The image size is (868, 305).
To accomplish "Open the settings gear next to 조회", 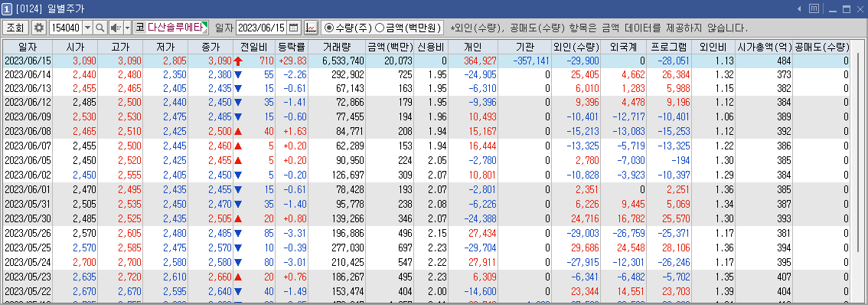I will 39,27.
